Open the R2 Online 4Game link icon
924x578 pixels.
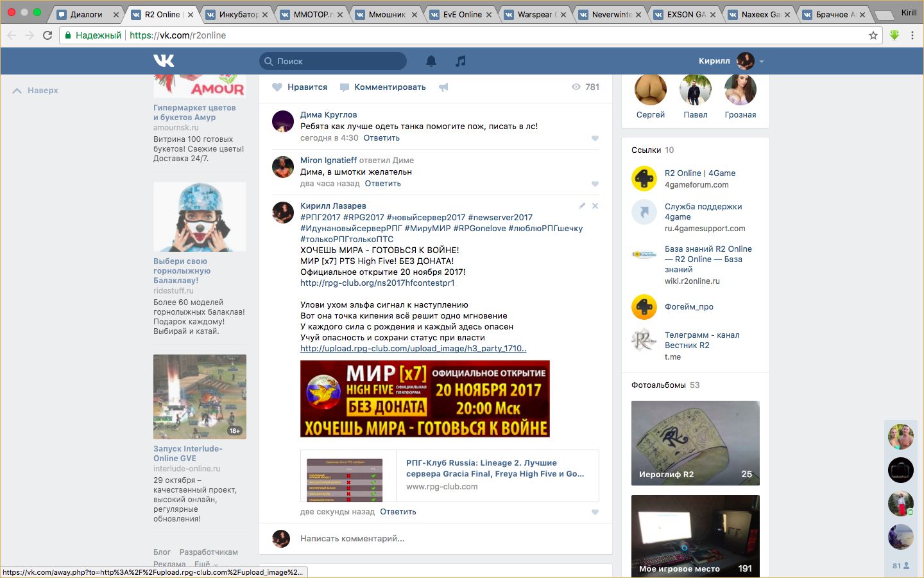644,179
